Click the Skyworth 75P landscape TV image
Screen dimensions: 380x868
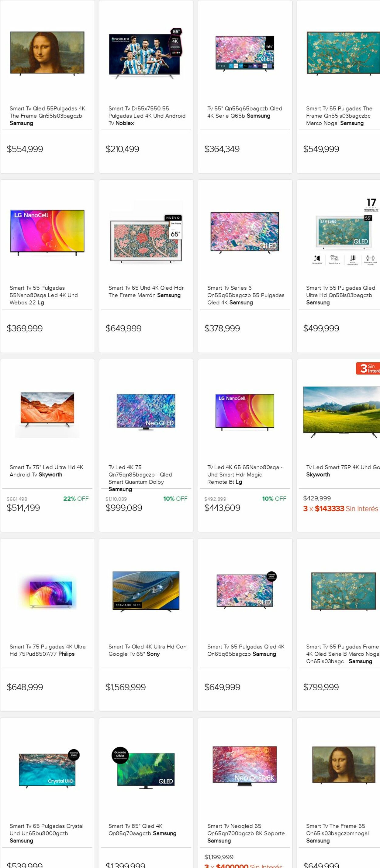point(342,412)
